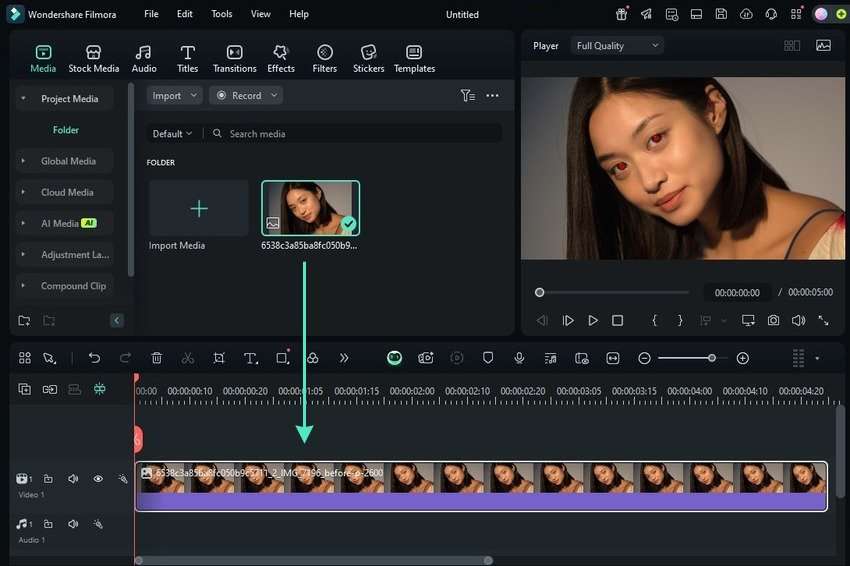850x566 pixels.
Task: Open the Effects panel
Action: [x=281, y=59]
